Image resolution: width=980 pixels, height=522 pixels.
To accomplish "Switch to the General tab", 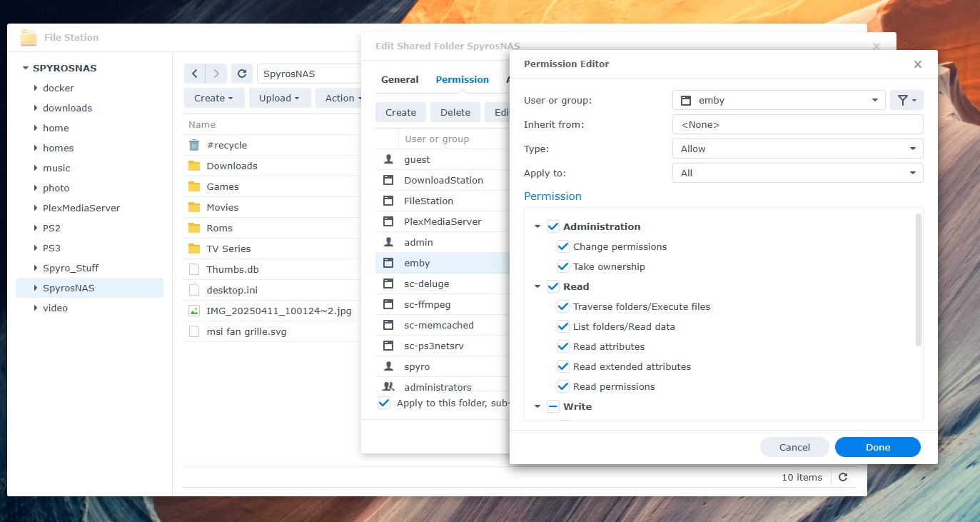I will pos(400,79).
